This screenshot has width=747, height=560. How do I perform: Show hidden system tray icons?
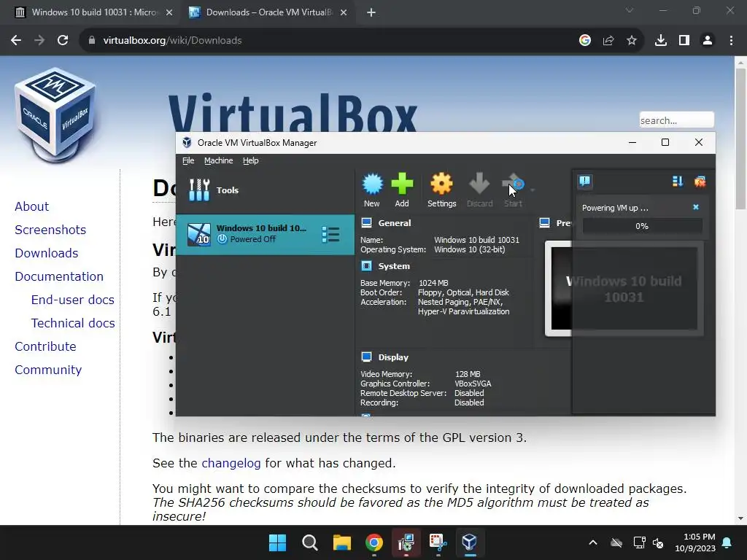click(x=593, y=542)
